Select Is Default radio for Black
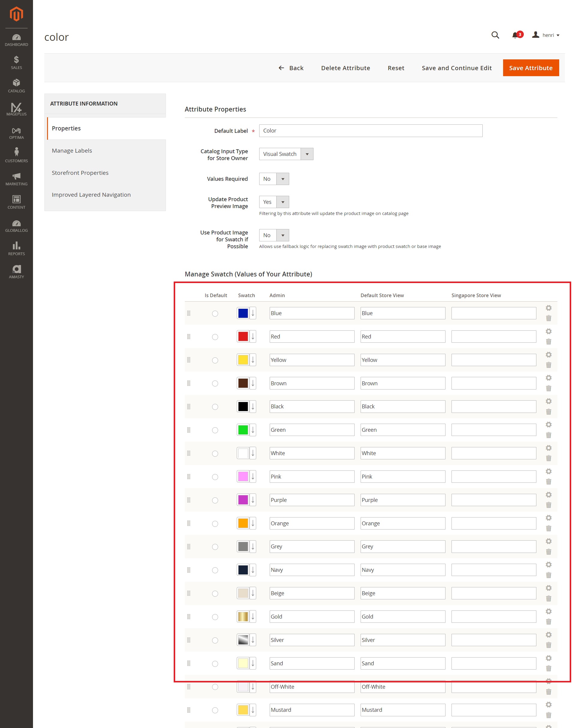 click(215, 407)
